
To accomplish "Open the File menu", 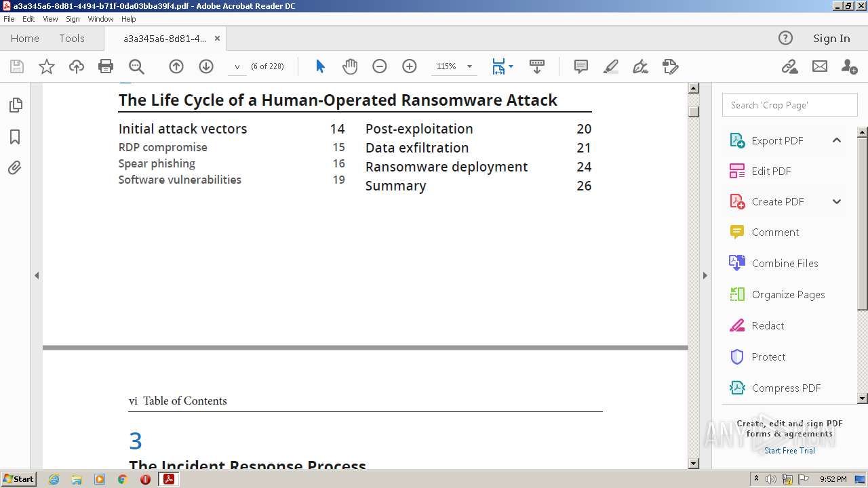I will pos(9,19).
